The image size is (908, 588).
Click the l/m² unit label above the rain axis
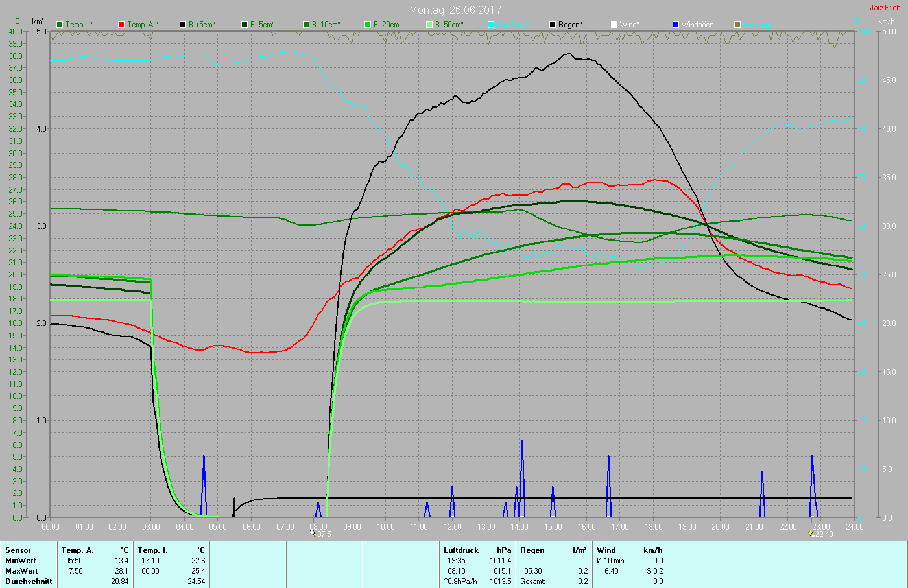[38, 21]
